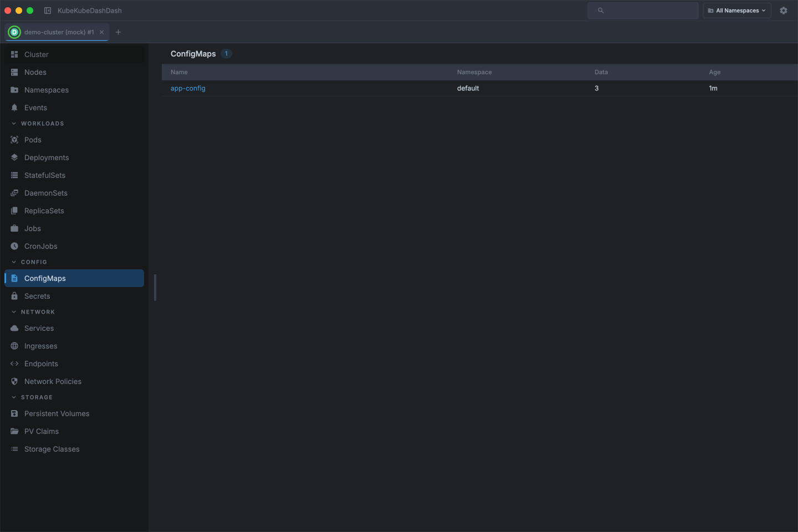Open the DaemonSets icon

coord(14,193)
